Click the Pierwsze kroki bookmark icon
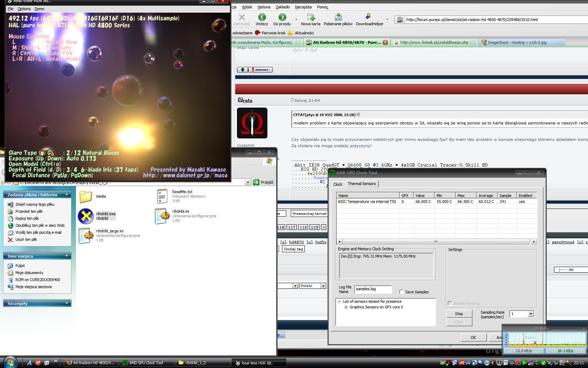 258,33
